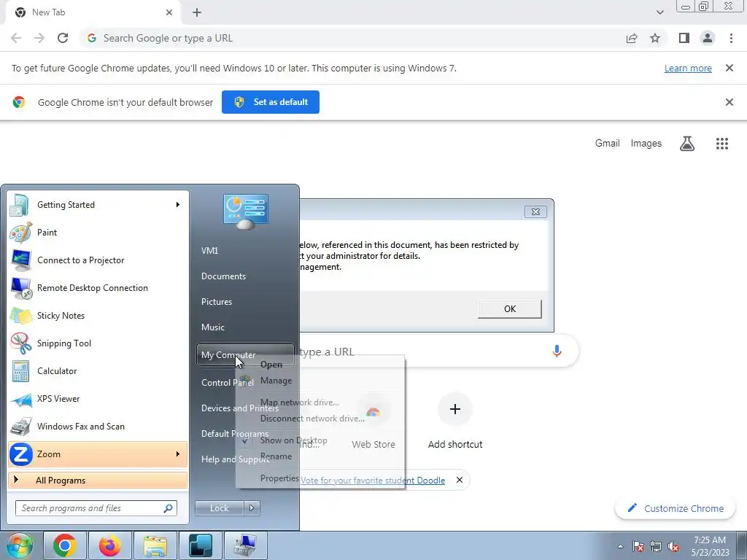The height and width of the screenshot is (560, 747).
Task: Open the Search Labs flask icon
Action: tap(687, 144)
